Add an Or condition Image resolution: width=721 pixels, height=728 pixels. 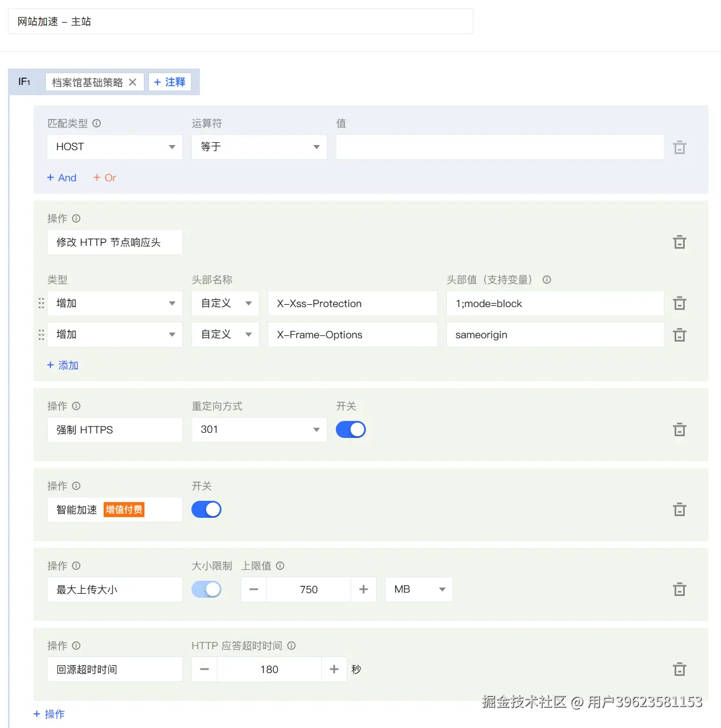point(105,177)
